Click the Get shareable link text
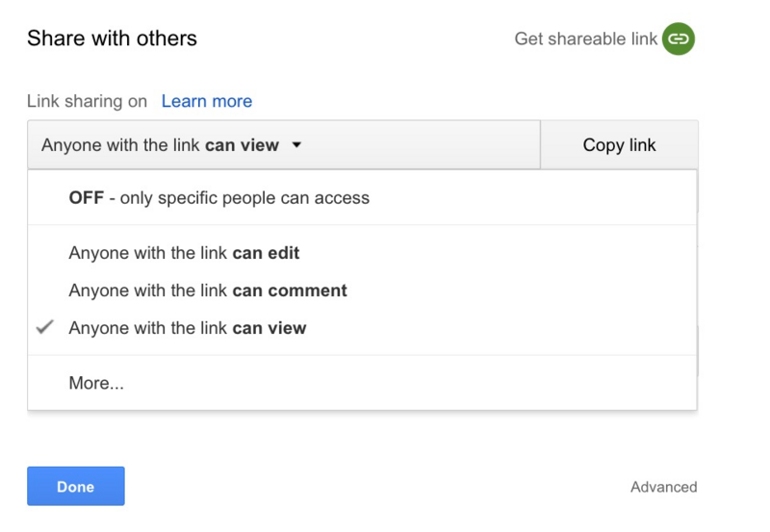This screenshot has height=532, width=770. [586, 39]
